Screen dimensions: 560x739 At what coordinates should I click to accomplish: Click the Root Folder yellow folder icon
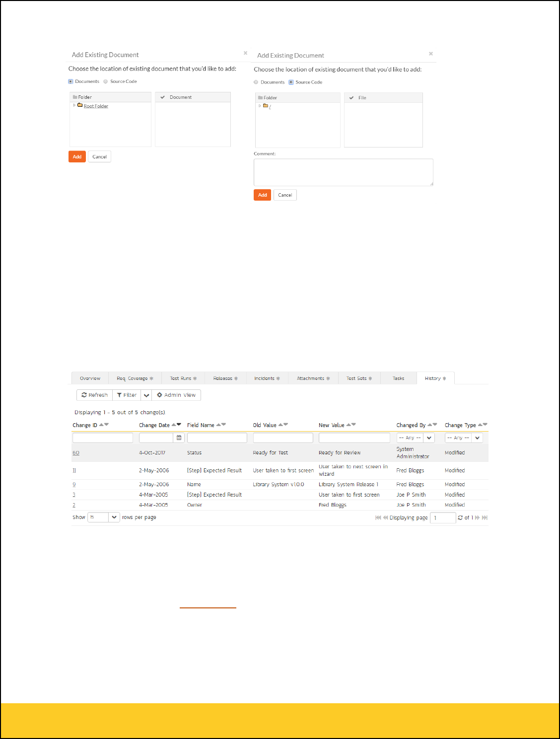[x=80, y=105]
